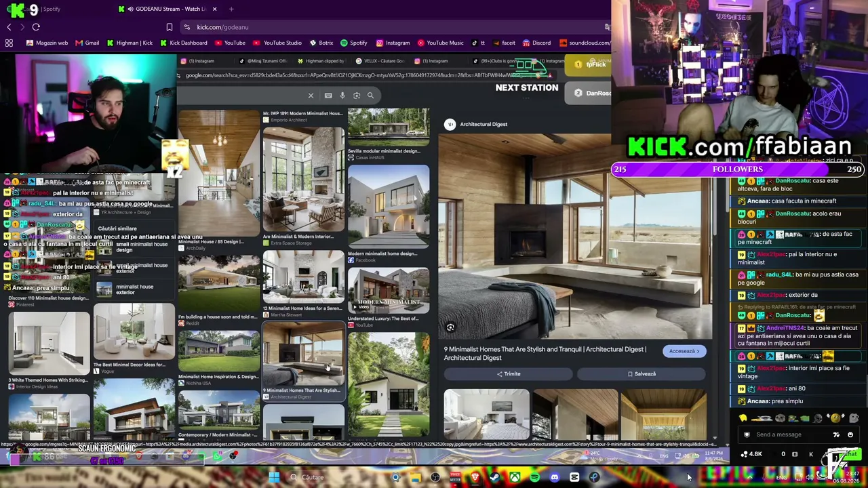Switch to the GODEANU Stream tab
Screen dimensions: 868x488
pyautogui.click(x=167, y=9)
